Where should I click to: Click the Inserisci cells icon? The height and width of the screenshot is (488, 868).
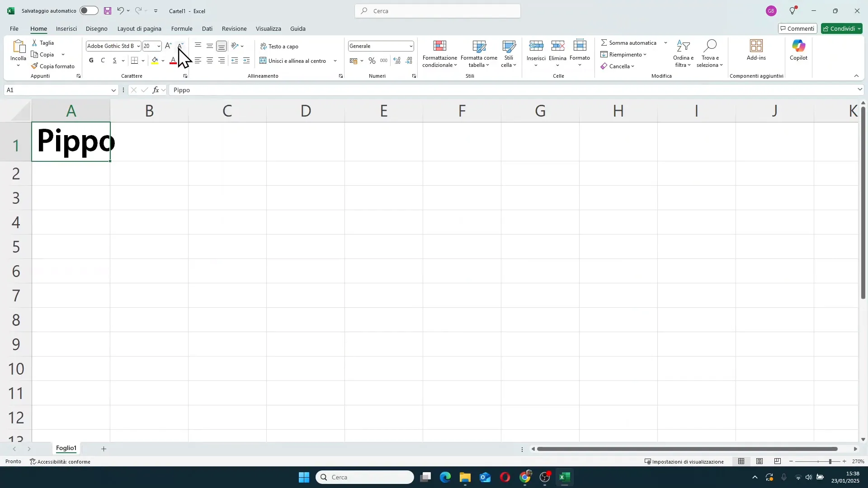tap(536, 46)
